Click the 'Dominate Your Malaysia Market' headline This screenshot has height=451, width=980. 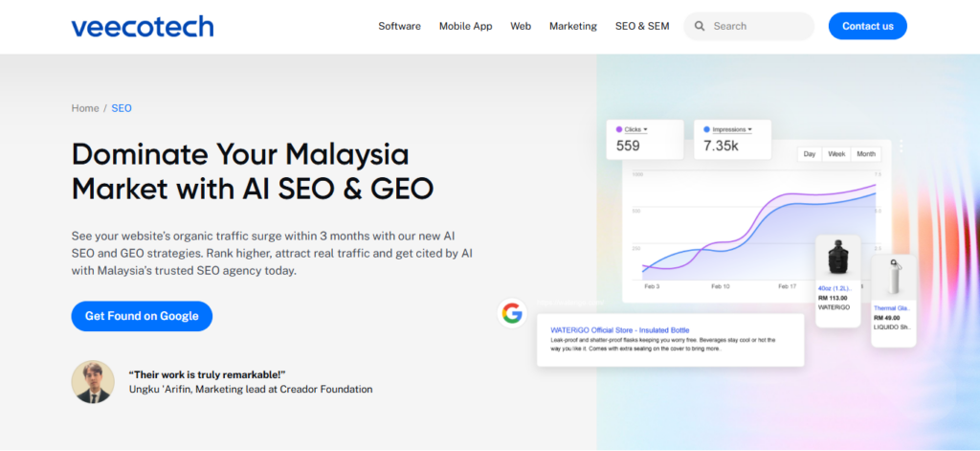pos(253,171)
